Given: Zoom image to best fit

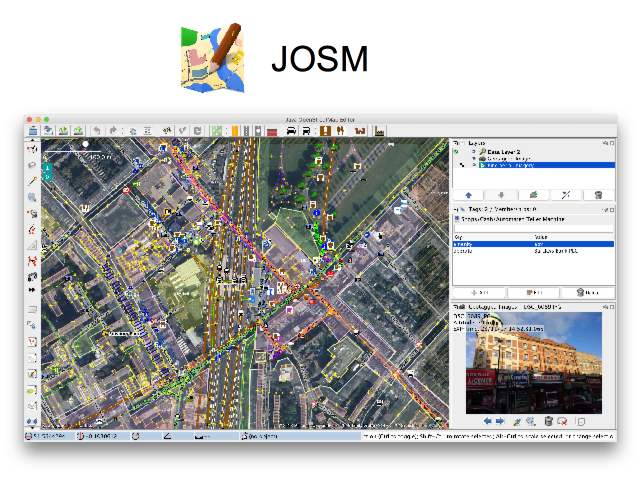Looking at the screenshot, I should [531, 421].
